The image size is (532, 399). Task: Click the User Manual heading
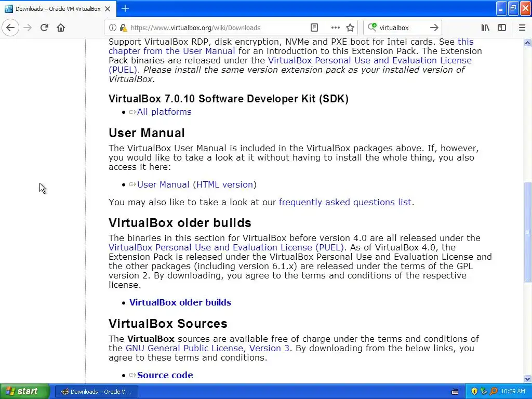click(147, 133)
